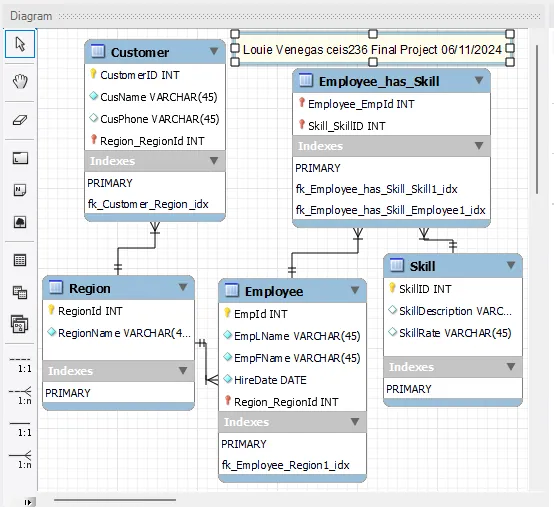
Task: Click the horizontal scrollbar at the bottom
Action: click(x=115, y=500)
